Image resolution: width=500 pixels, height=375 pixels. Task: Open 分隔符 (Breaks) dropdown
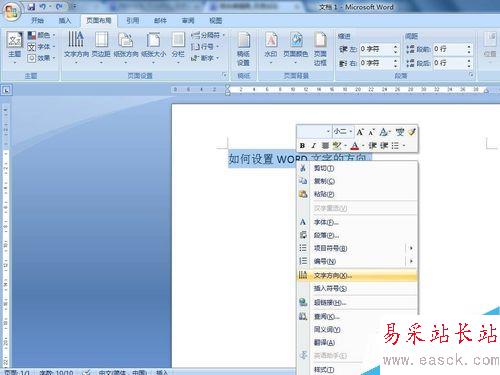(208, 35)
